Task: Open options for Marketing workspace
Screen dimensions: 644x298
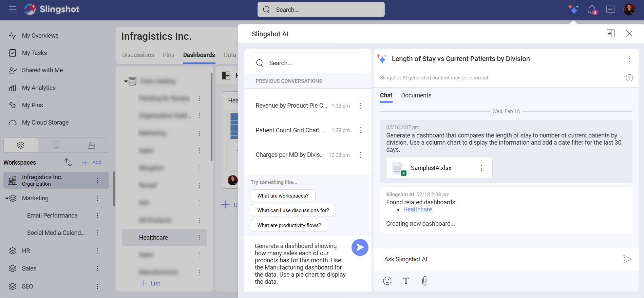Action: (97, 198)
